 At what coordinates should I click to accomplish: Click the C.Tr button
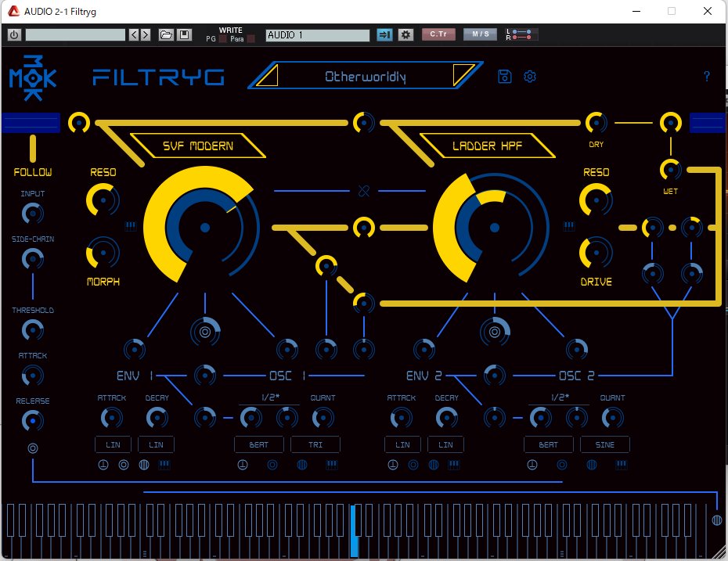point(438,34)
